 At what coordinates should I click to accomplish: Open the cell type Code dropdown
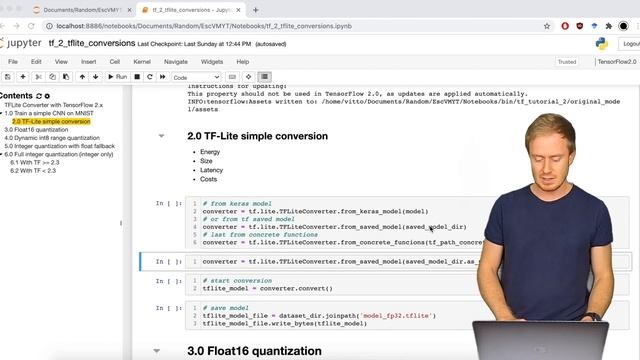(196, 77)
